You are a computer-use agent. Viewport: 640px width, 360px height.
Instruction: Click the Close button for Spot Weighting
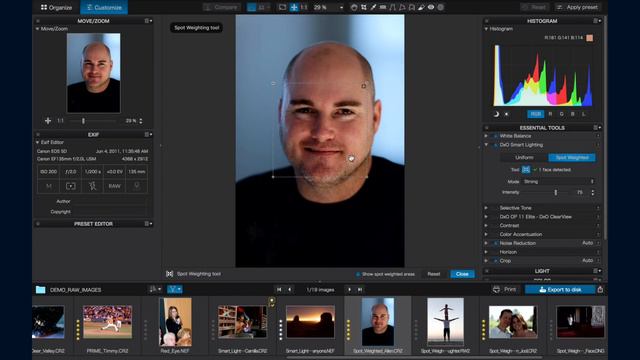[462, 274]
